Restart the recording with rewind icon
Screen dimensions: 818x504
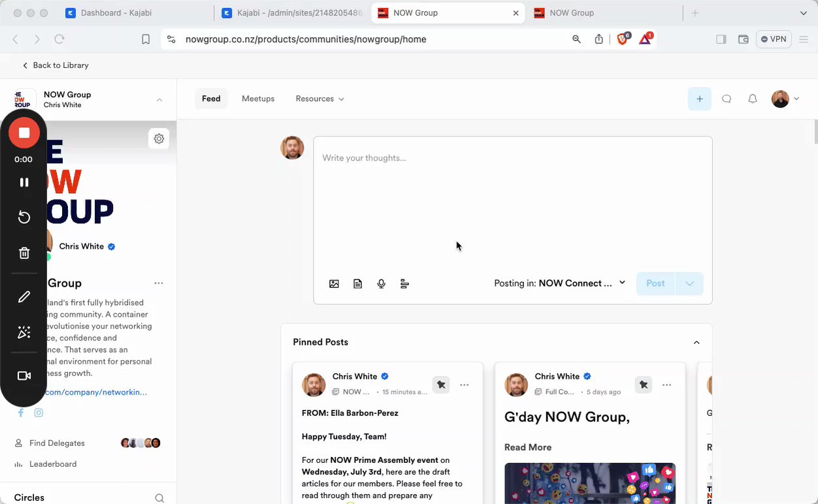(x=24, y=217)
